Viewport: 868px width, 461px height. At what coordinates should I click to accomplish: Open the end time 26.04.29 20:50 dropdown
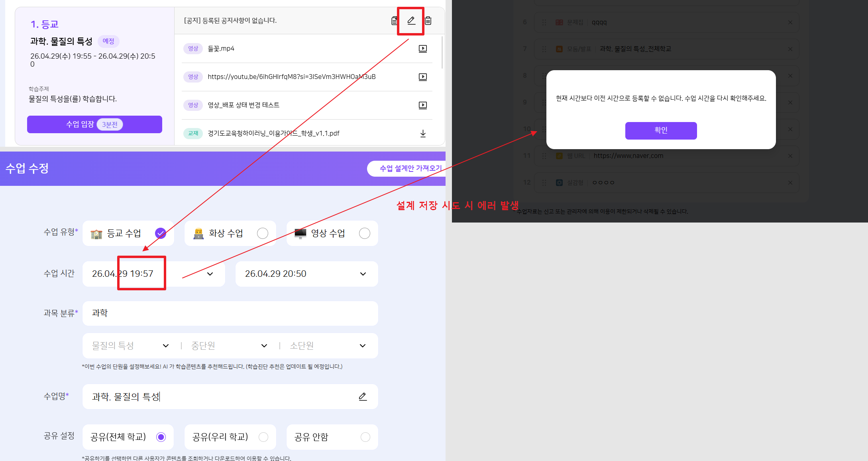click(363, 274)
